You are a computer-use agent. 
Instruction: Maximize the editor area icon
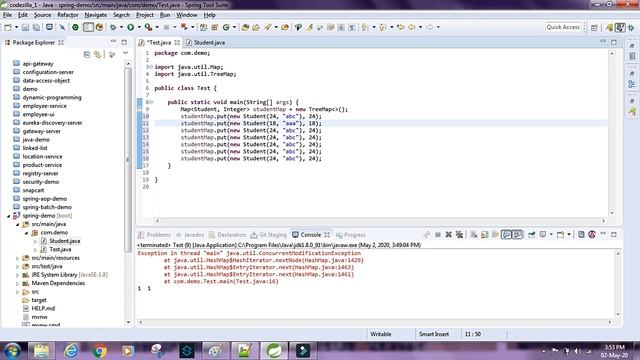(614, 42)
